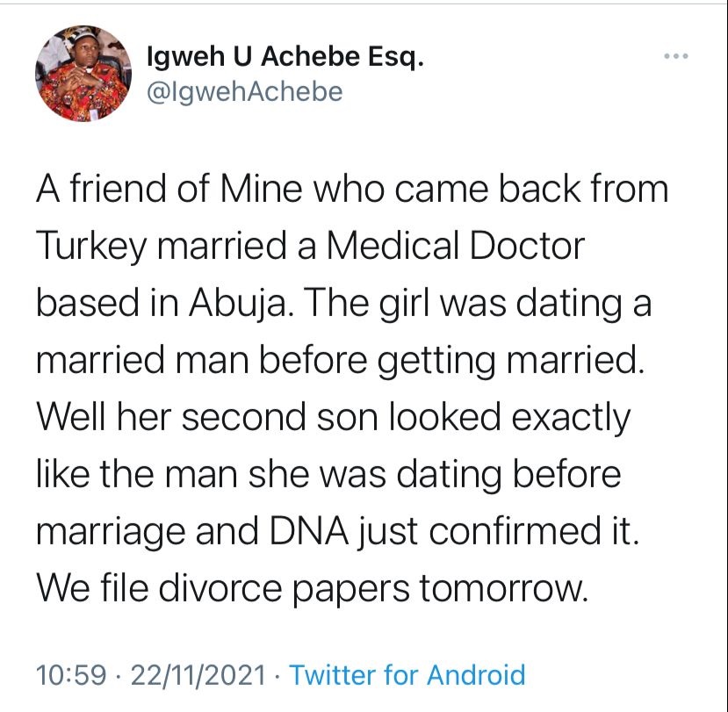Click the word tomorrow at tweet end
Viewport: 728px width, 712px height.
(502, 589)
